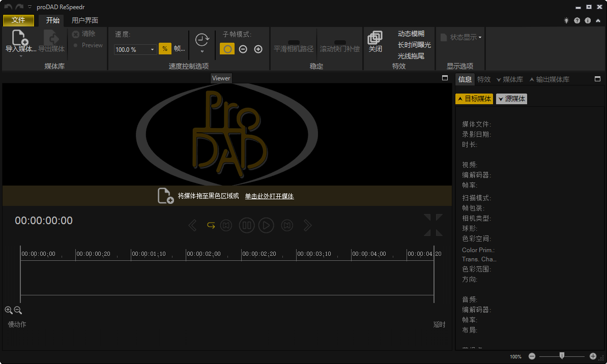Collapse the 目标媒体 section
The width and height of the screenshot is (607, 364).
click(474, 99)
